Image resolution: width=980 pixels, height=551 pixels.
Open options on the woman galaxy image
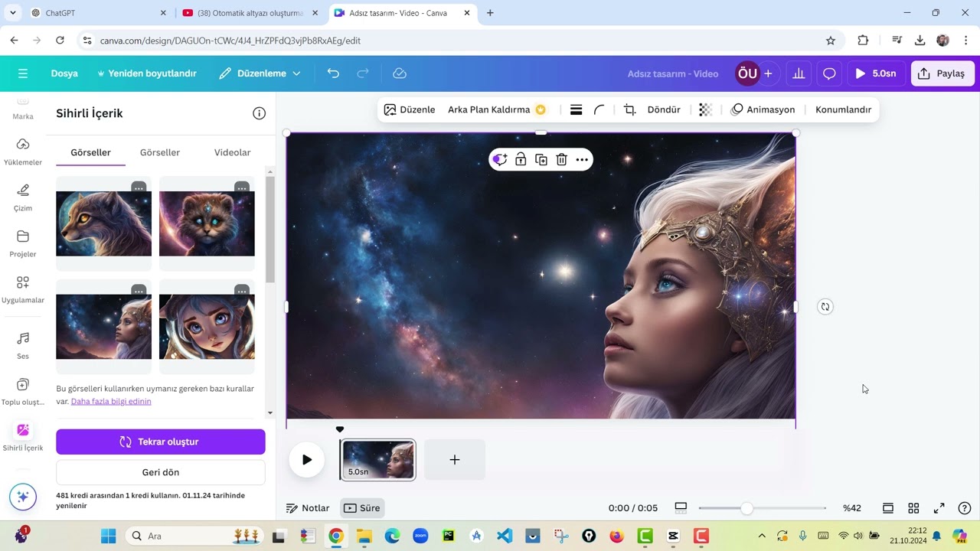pyautogui.click(x=139, y=290)
